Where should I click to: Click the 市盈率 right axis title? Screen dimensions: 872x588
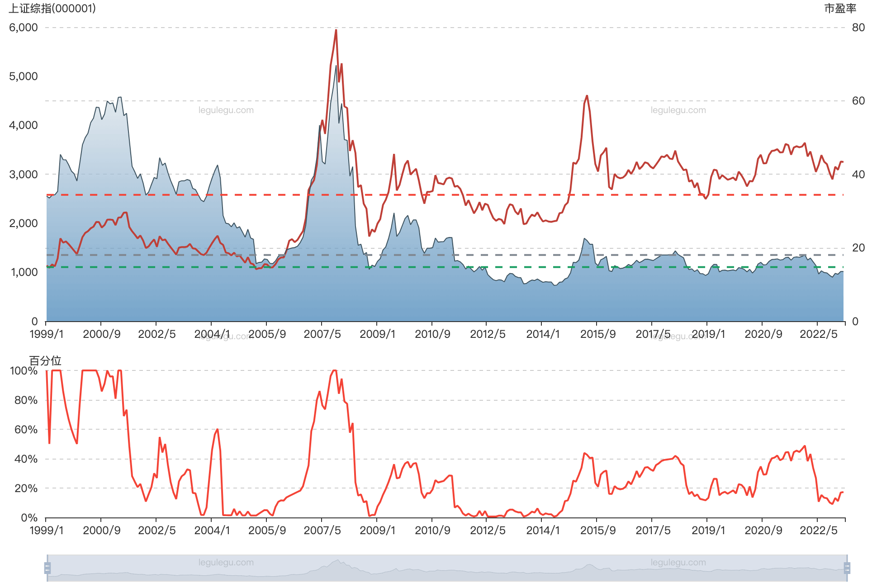pyautogui.click(x=840, y=8)
